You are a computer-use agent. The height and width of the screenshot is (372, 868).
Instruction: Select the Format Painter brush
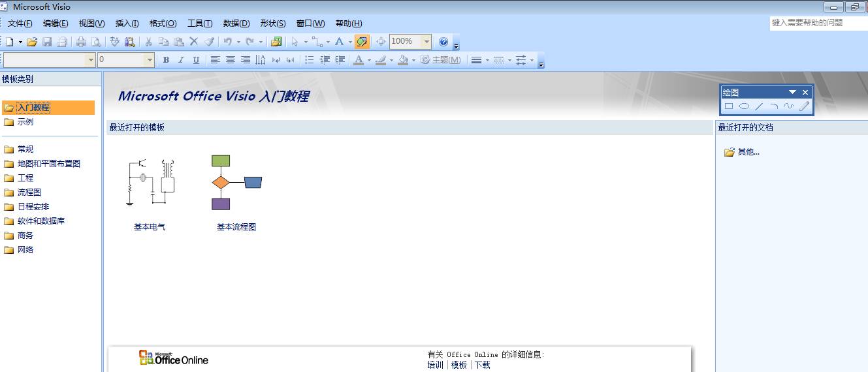209,42
